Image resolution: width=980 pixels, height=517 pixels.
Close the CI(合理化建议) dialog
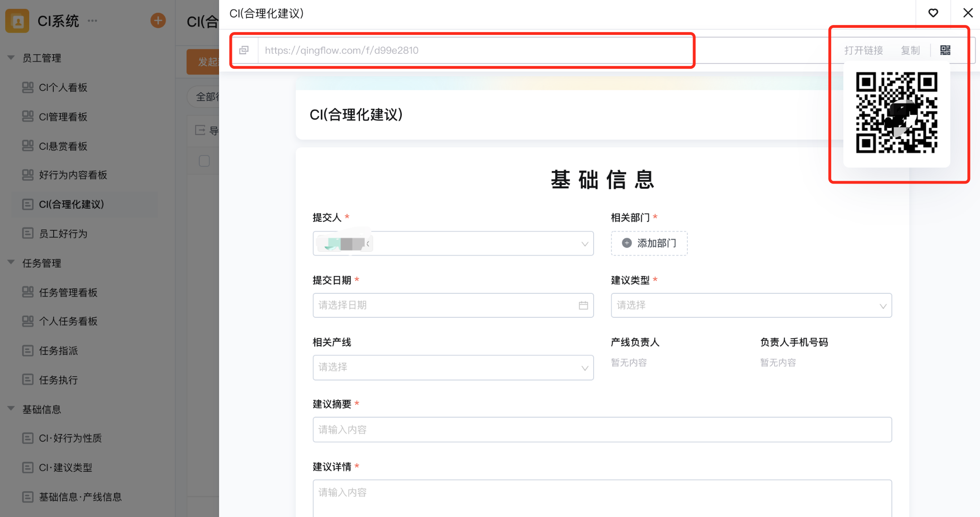[x=968, y=13]
